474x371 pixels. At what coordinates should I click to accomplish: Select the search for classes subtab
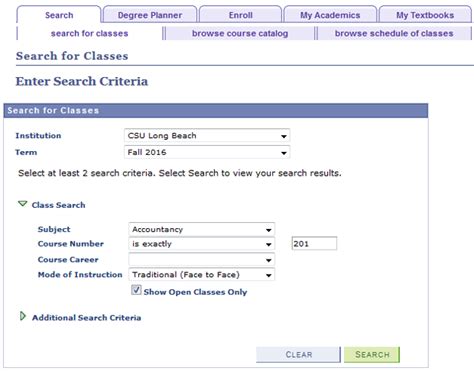pos(89,33)
